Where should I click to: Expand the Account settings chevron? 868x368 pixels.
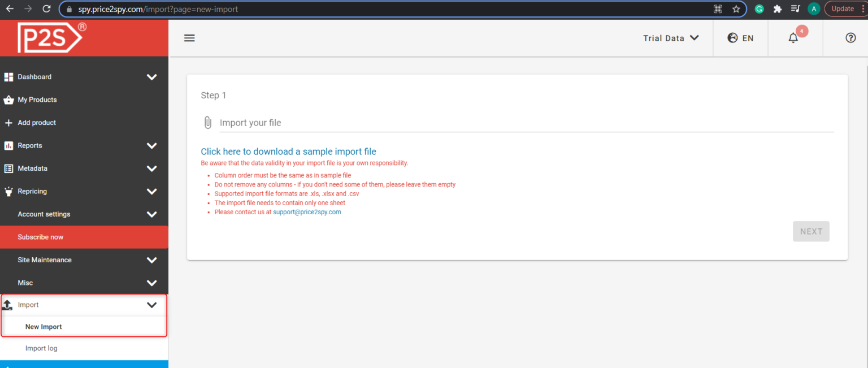click(151, 214)
